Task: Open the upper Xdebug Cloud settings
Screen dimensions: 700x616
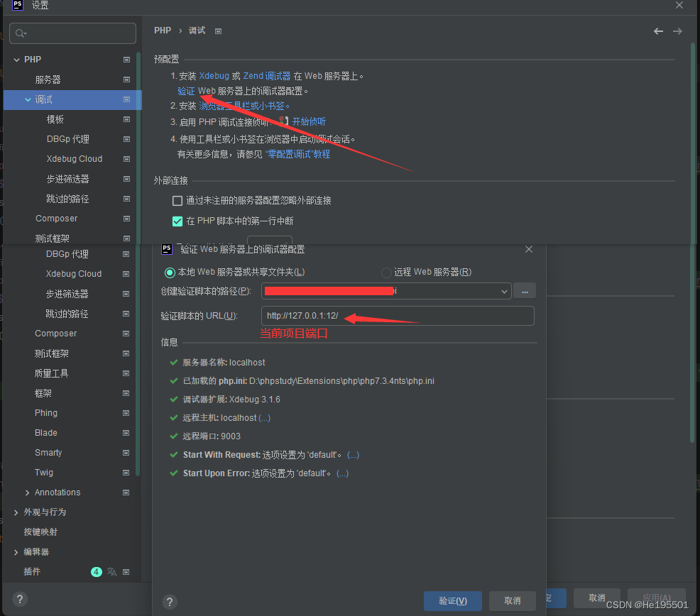Action: (x=74, y=159)
